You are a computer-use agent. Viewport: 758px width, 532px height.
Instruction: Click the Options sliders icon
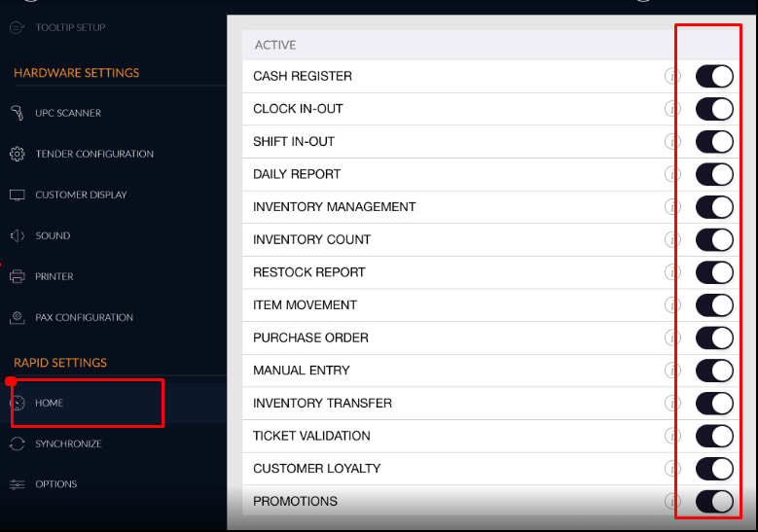coord(17,484)
